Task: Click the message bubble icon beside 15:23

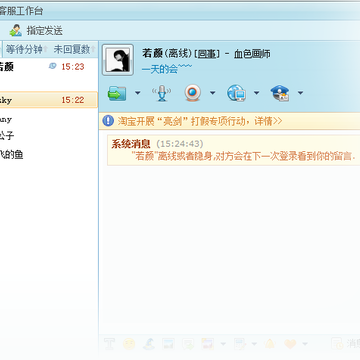Action: 53,66
